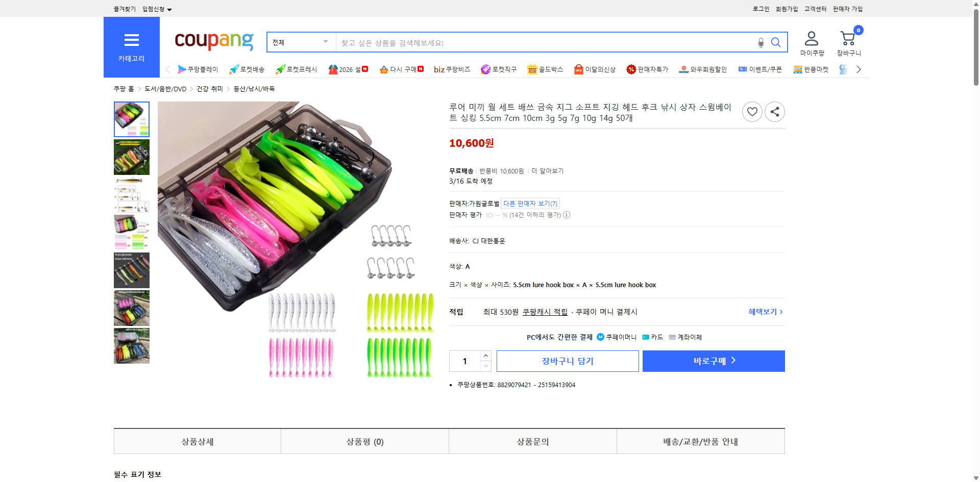The width and height of the screenshot is (980, 482).
Task: Select the 로켓배송 rocket icon in the navigation
Action: click(x=233, y=69)
